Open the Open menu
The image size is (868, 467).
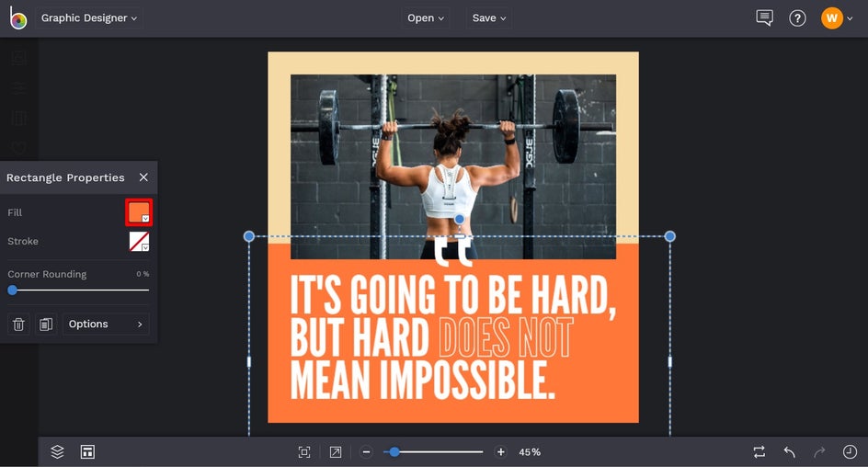point(425,18)
